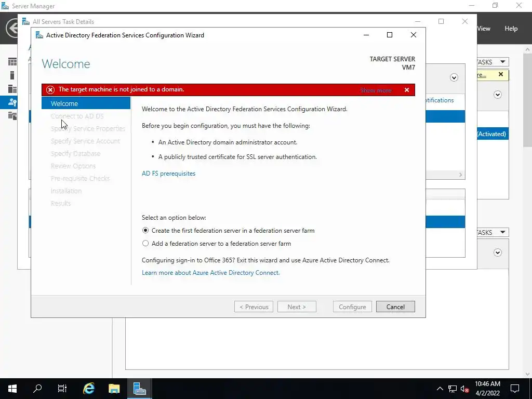
Task: Select the Welcome step in wizard sidebar
Action: pos(86,103)
